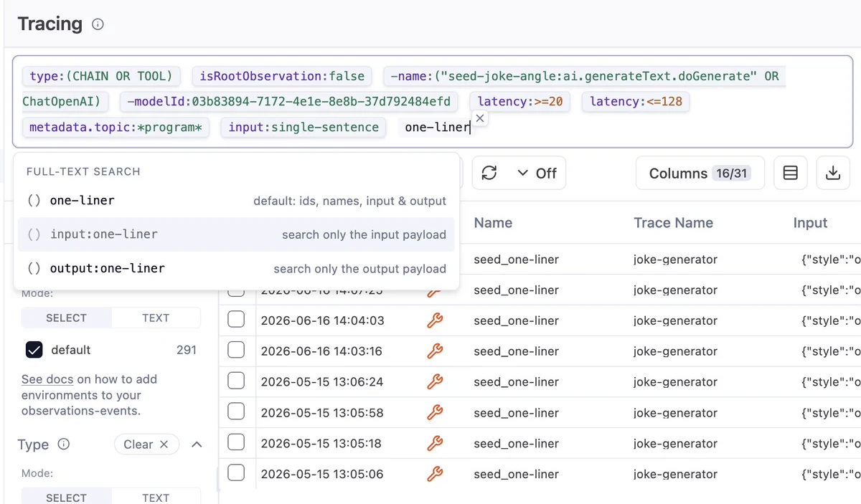Click the metadata.topic:*program* filter chip
The width and height of the screenshot is (861, 504).
pyautogui.click(x=116, y=128)
